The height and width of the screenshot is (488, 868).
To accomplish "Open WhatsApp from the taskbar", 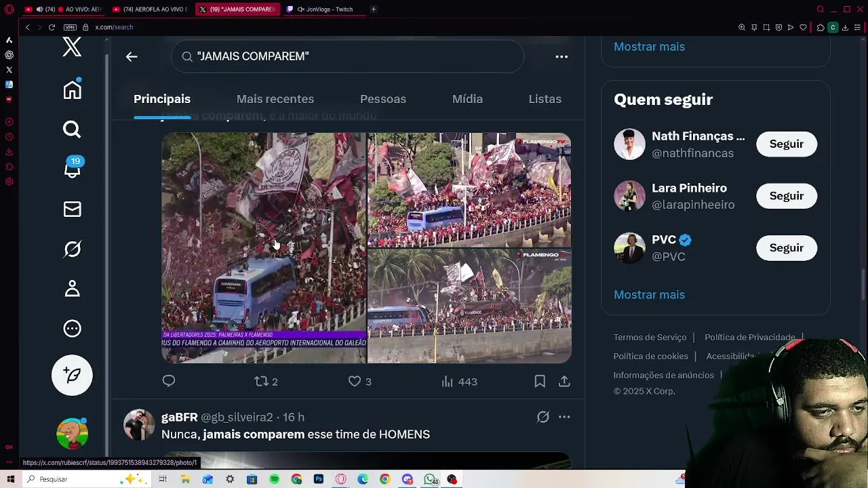I will tap(430, 479).
